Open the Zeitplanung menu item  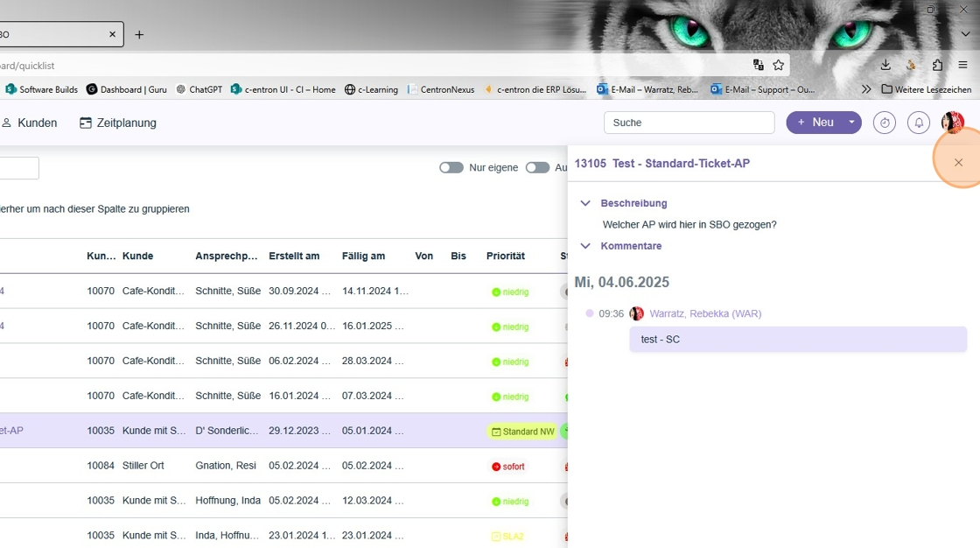point(118,123)
